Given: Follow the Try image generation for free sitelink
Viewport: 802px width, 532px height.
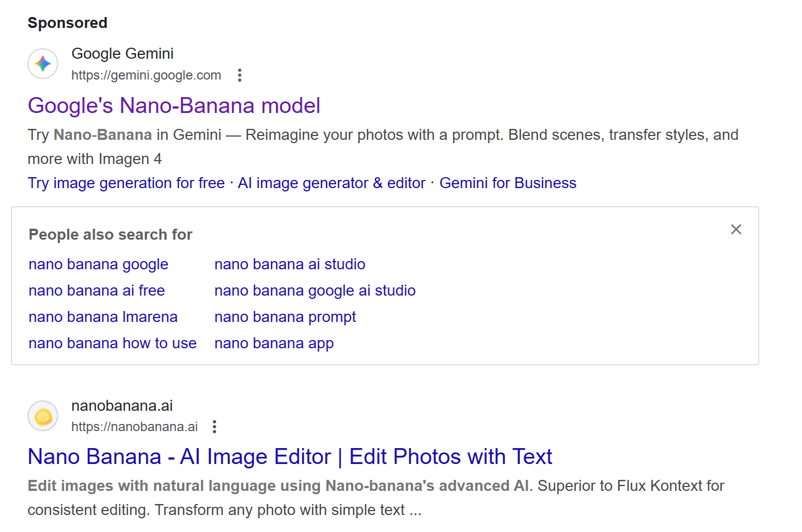Looking at the screenshot, I should [x=126, y=183].
